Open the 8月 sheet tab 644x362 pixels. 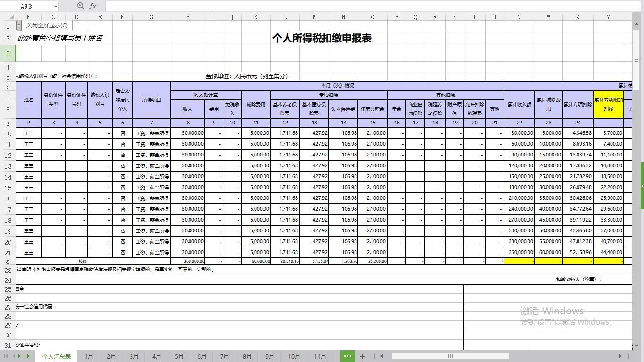coord(247,356)
